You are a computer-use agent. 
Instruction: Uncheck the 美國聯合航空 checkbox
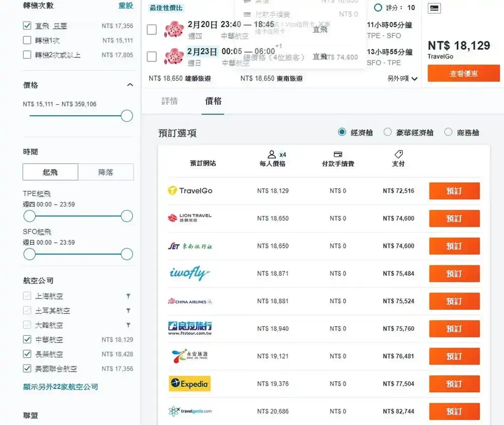pyautogui.click(x=27, y=368)
